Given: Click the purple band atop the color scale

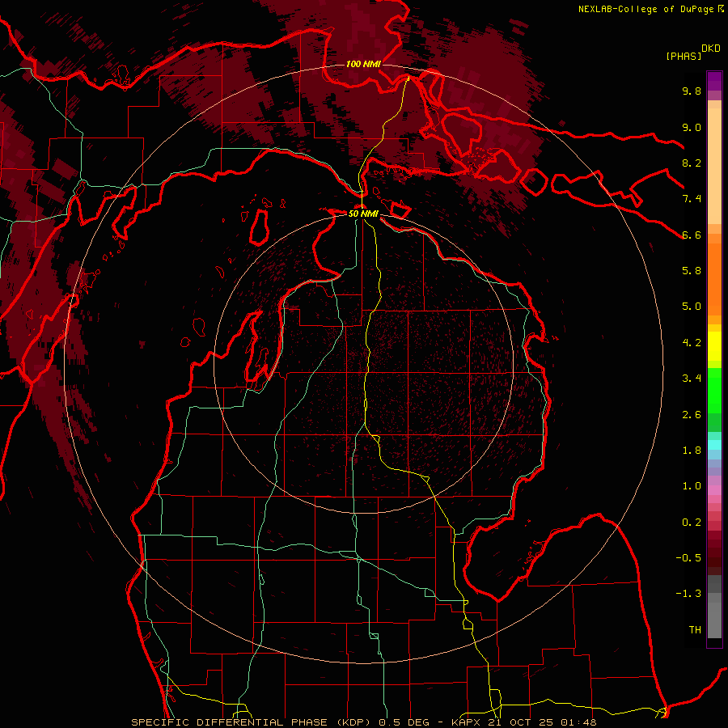Looking at the screenshot, I should tap(714, 81).
